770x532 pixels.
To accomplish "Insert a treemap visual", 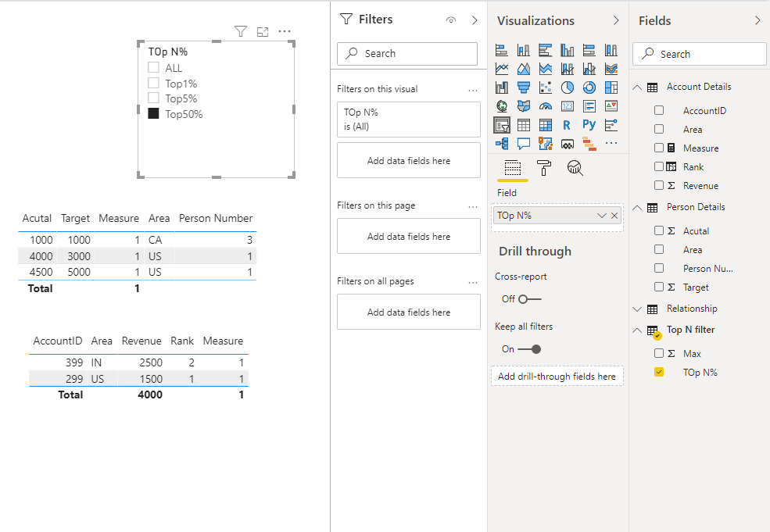I will point(611,87).
